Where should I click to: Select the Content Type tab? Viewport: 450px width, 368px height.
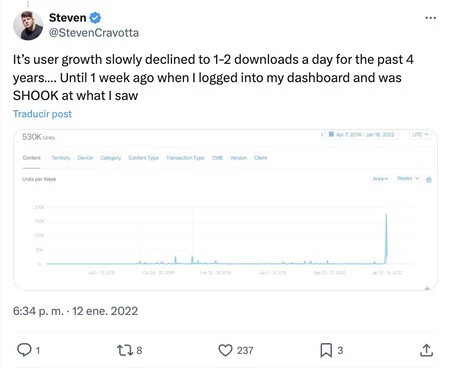point(143,158)
